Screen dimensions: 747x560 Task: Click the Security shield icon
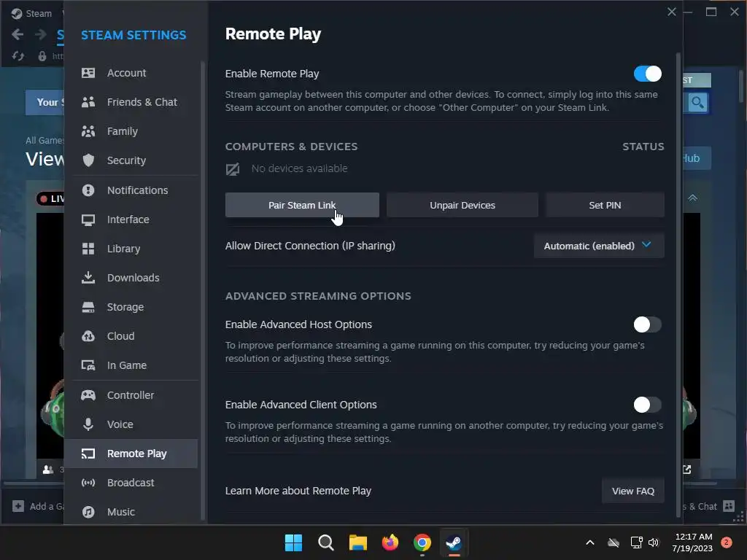click(x=88, y=160)
